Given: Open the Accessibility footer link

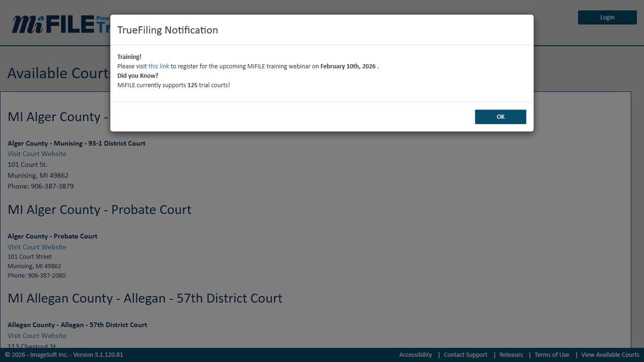Looking at the screenshot, I should (x=415, y=355).
